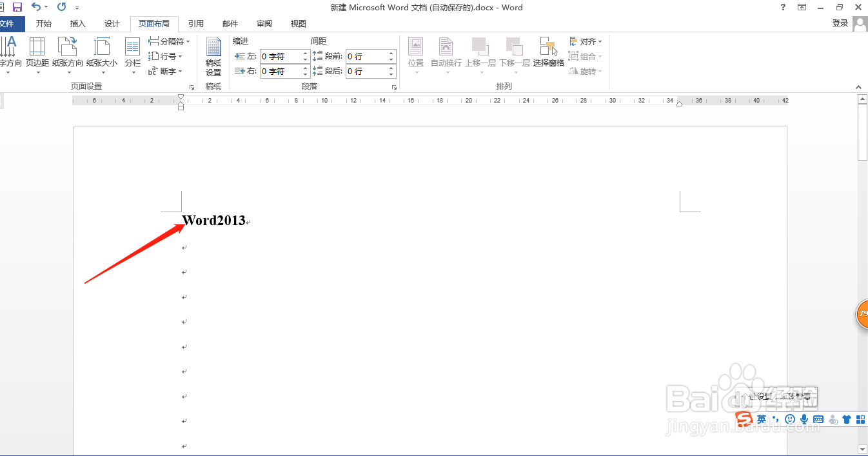Click the Sogou input method S logo

745,419
